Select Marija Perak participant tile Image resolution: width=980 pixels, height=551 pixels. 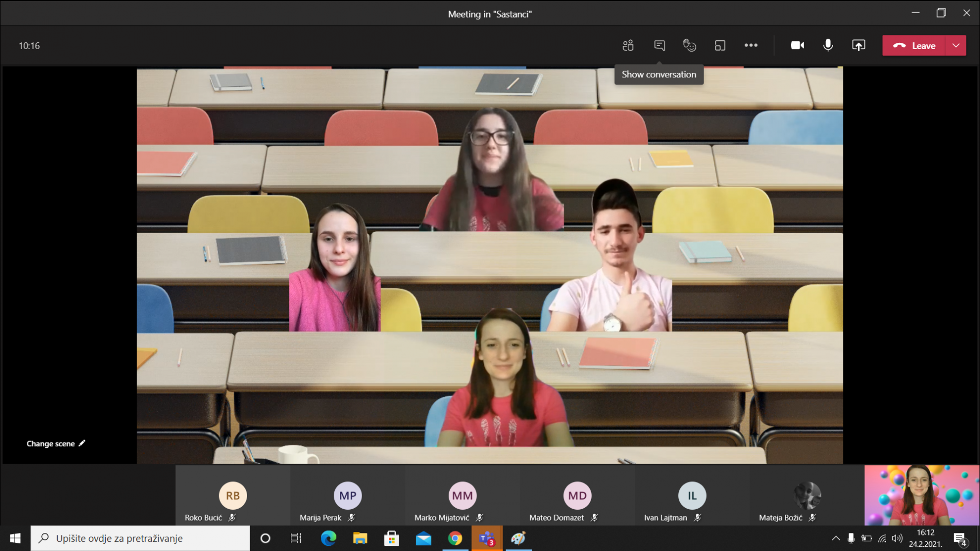pyautogui.click(x=348, y=496)
